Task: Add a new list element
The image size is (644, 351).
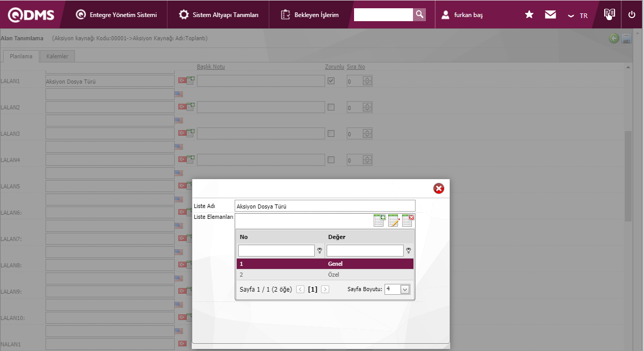Action: [379, 221]
